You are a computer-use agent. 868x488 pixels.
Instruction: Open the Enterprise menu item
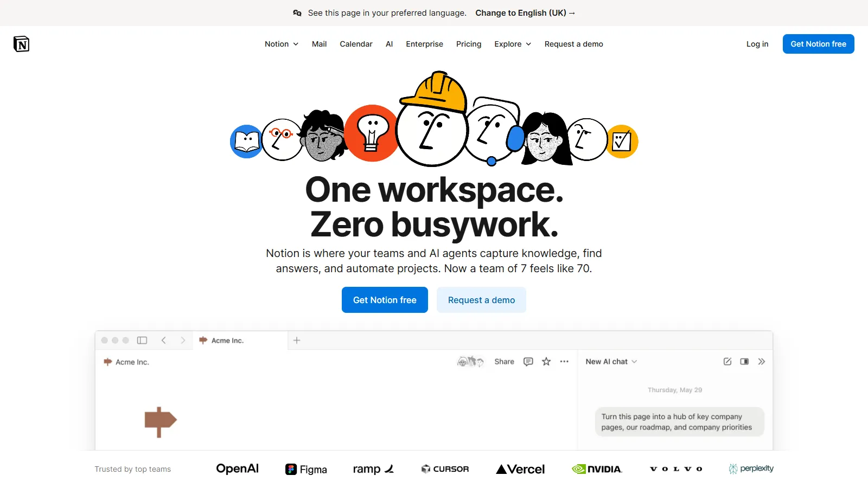[x=424, y=44]
